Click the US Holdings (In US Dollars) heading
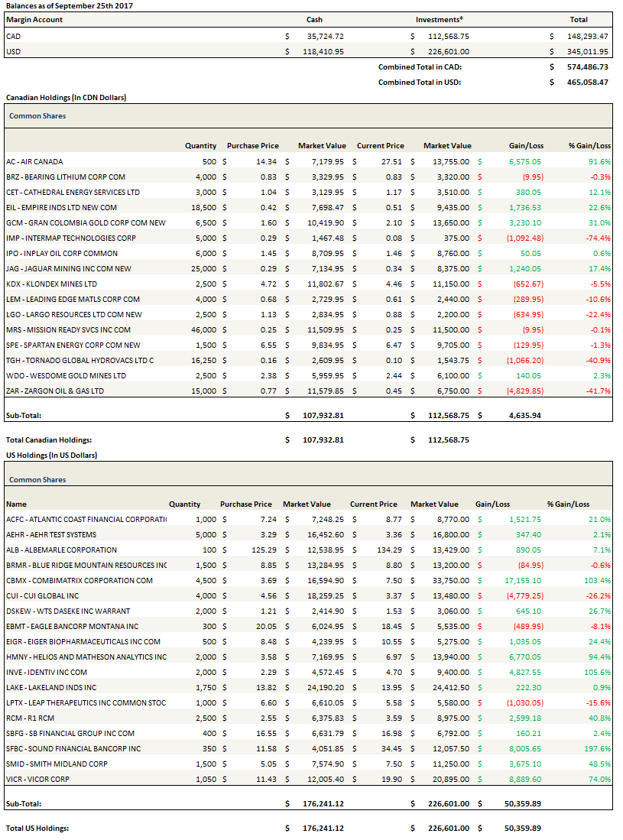 pyautogui.click(x=51, y=456)
